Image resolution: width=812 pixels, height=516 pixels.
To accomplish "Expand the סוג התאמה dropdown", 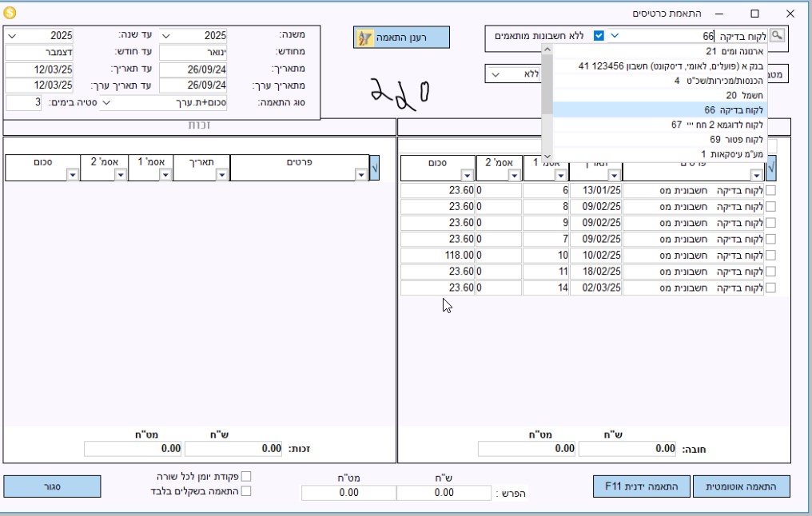I will tap(108, 103).
